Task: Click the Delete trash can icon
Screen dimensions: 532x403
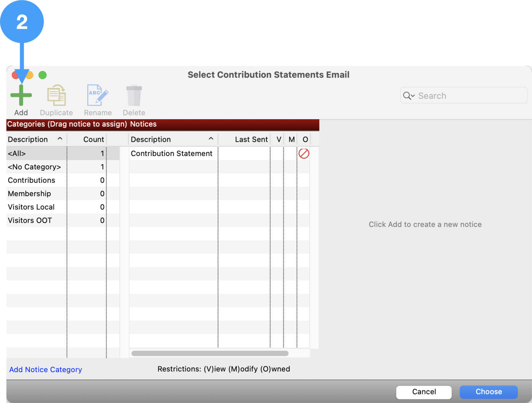Action: (134, 95)
